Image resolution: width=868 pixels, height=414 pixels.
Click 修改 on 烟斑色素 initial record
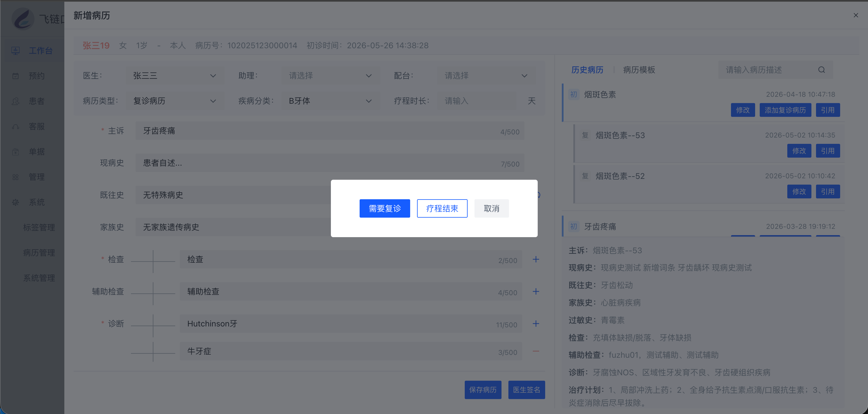743,110
